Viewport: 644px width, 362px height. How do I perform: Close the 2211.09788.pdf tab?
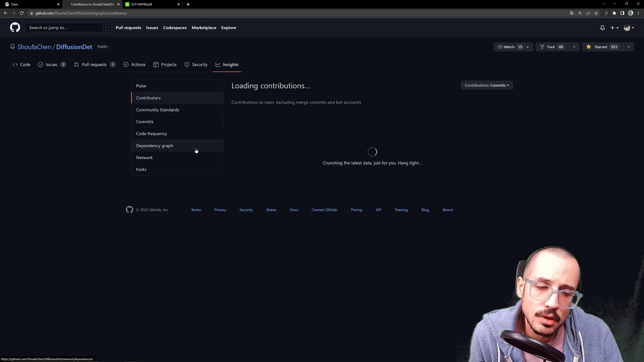pos(178,4)
